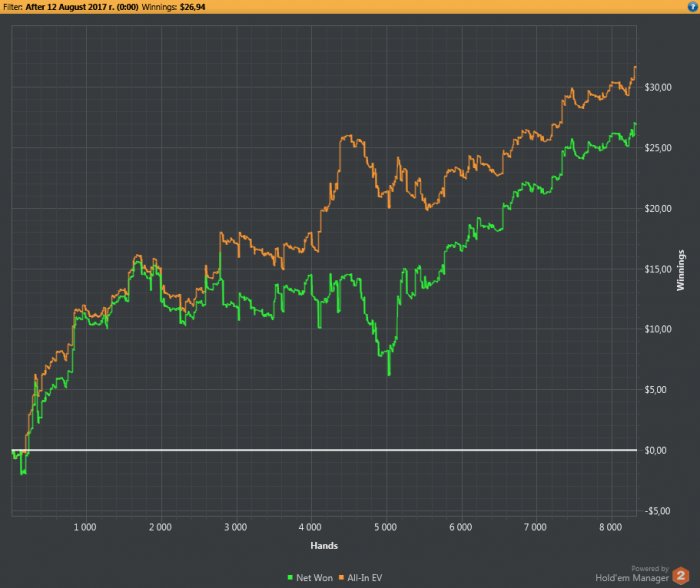Click the Hold'em Manager 2 logo badge
The height and width of the screenshot is (588, 700).
click(x=681, y=575)
